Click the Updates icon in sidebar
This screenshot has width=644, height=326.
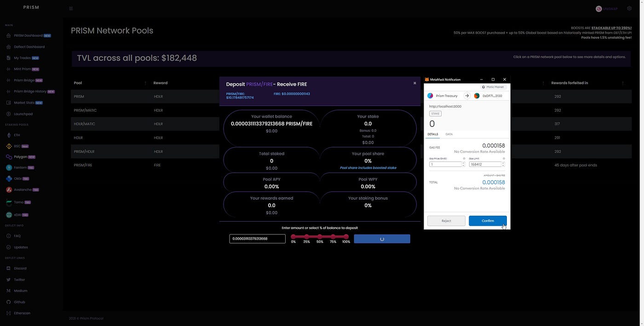click(9, 247)
